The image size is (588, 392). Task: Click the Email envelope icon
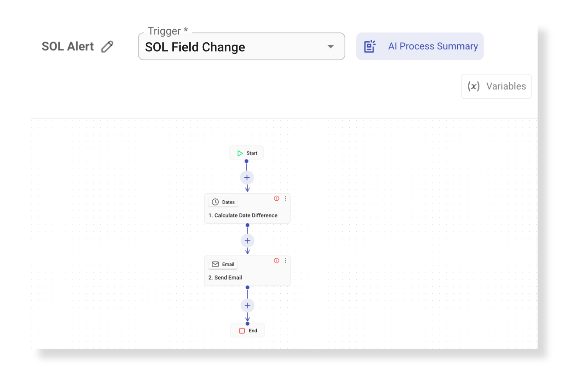[215, 264]
